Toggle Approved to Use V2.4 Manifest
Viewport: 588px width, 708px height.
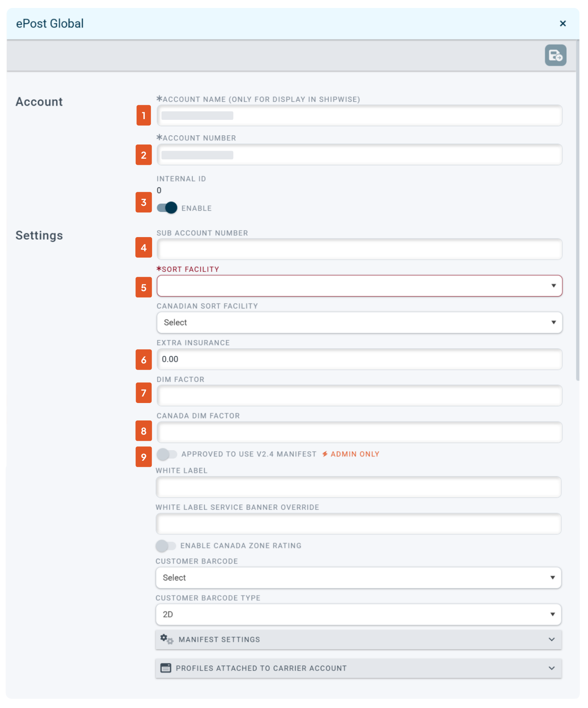(x=167, y=454)
